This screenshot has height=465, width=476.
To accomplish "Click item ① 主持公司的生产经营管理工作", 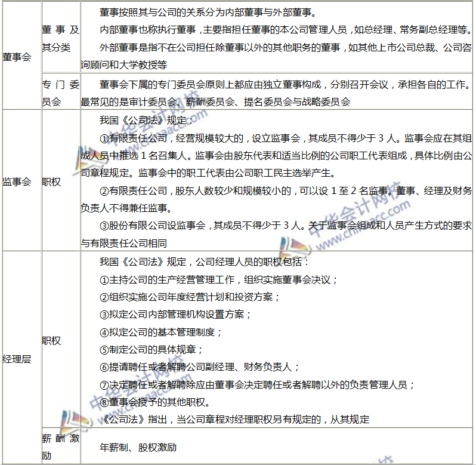I will coord(218,279).
